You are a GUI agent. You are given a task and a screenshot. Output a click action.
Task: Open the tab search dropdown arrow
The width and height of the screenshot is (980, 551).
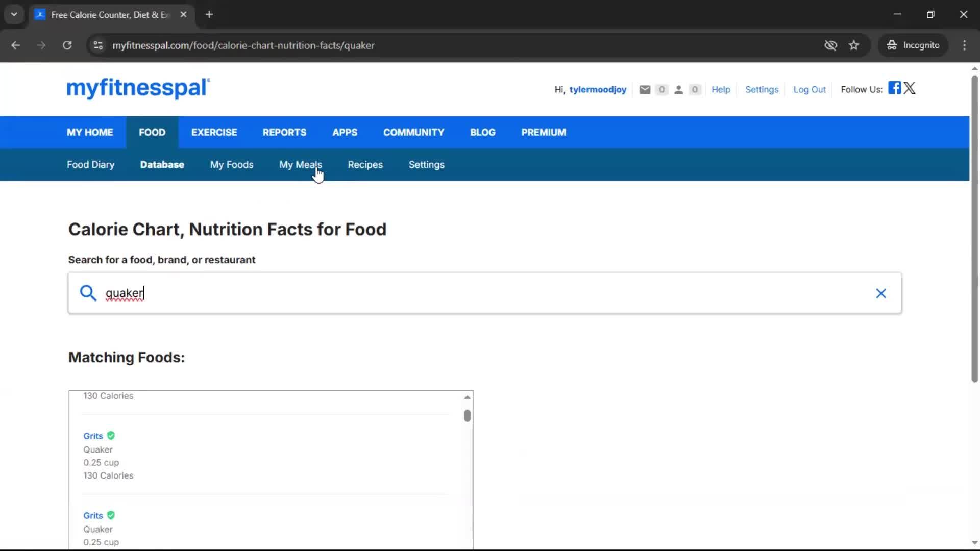pos(14,14)
